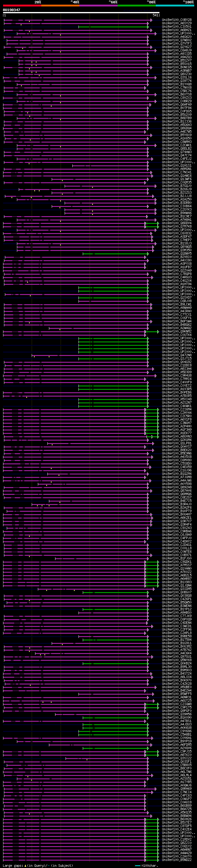Select the UniRef100_C4KWK1 label
This screenshot has width=197, height=868.
[176, 406]
